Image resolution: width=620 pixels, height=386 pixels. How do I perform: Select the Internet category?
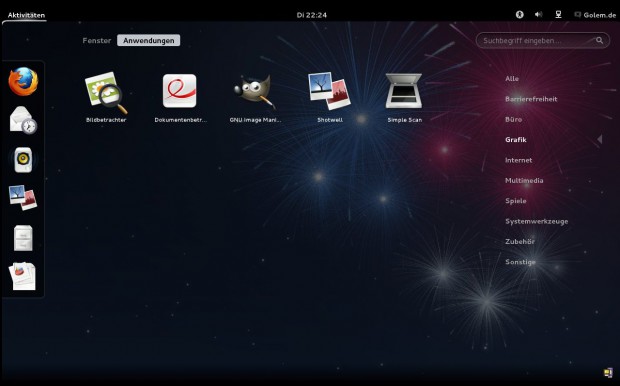[x=518, y=160]
